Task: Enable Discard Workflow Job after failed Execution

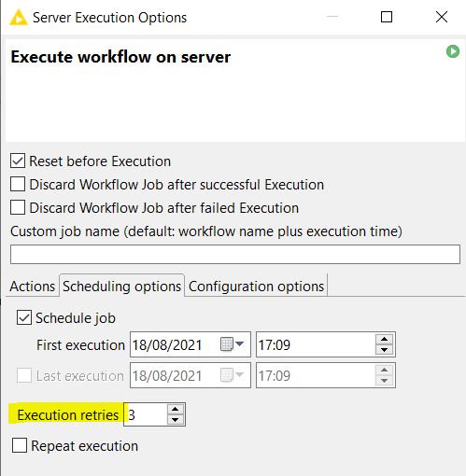Action: click(18, 207)
